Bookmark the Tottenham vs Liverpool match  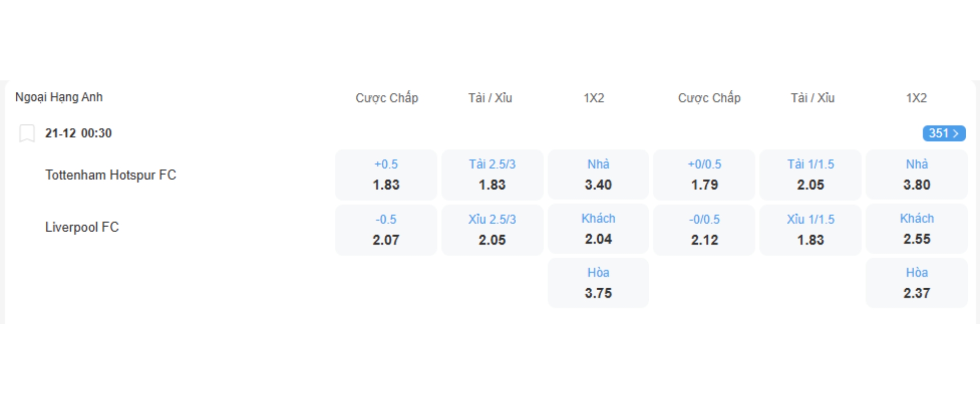(x=27, y=133)
